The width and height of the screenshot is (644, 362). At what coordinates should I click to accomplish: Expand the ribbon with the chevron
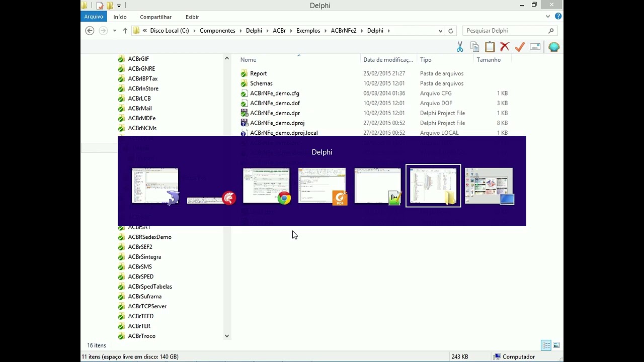[x=548, y=17]
